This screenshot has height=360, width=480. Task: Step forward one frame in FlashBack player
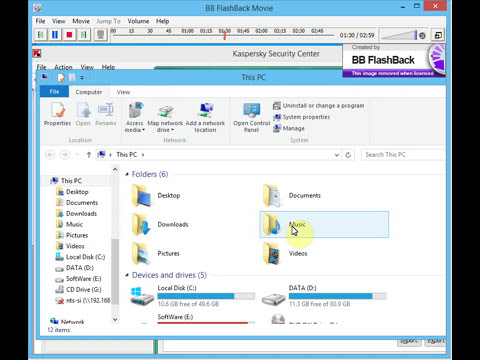(83, 35)
